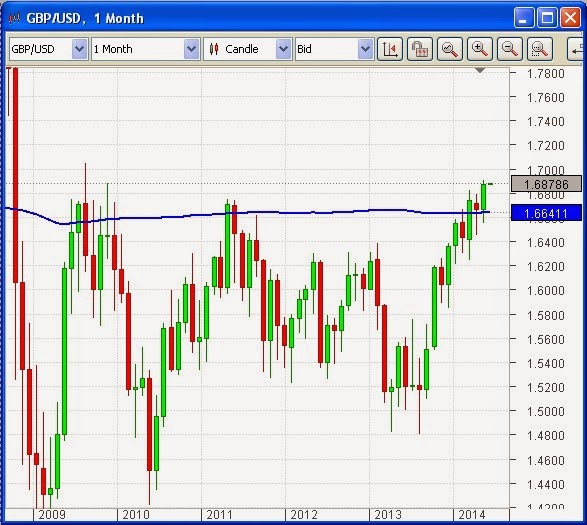
Task: Select the zoom-to-area magnifier icon
Action: point(539,49)
